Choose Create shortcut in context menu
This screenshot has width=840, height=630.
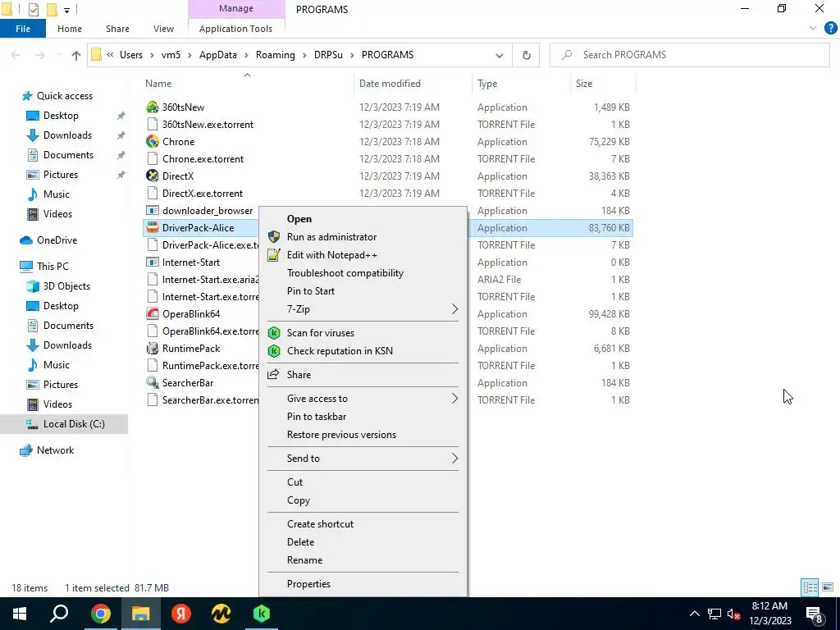pyautogui.click(x=320, y=524)
